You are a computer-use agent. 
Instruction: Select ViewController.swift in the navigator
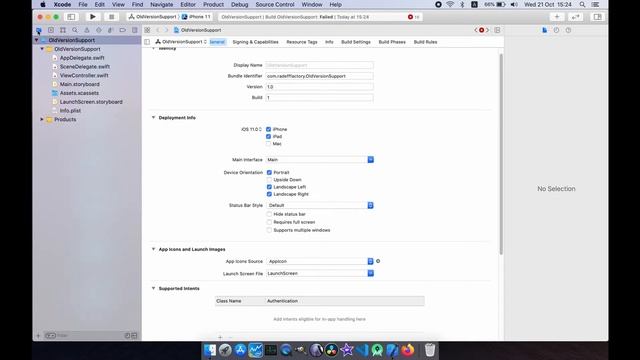point(84,76)
